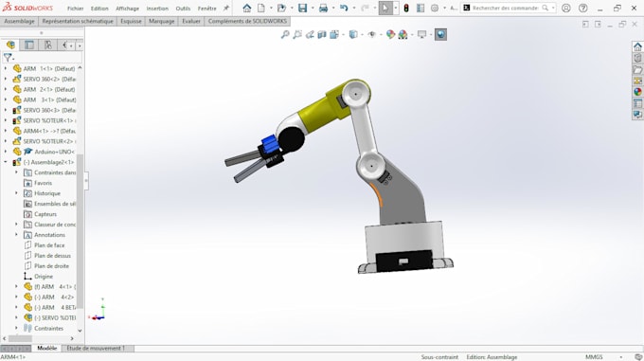Open the Fichier menu
Screen dimensions: 644x361
pos(75,9)
